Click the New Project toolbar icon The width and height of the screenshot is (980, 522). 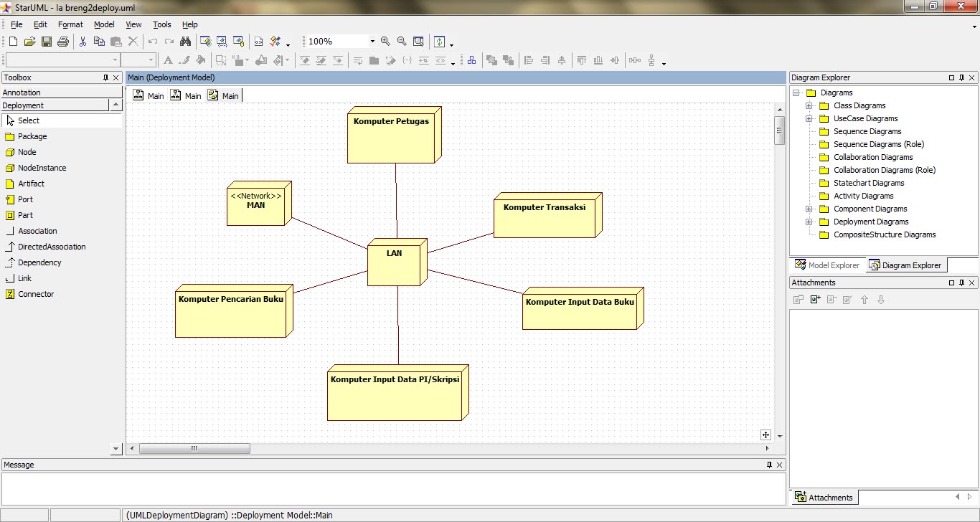click(x=13, y=42)
